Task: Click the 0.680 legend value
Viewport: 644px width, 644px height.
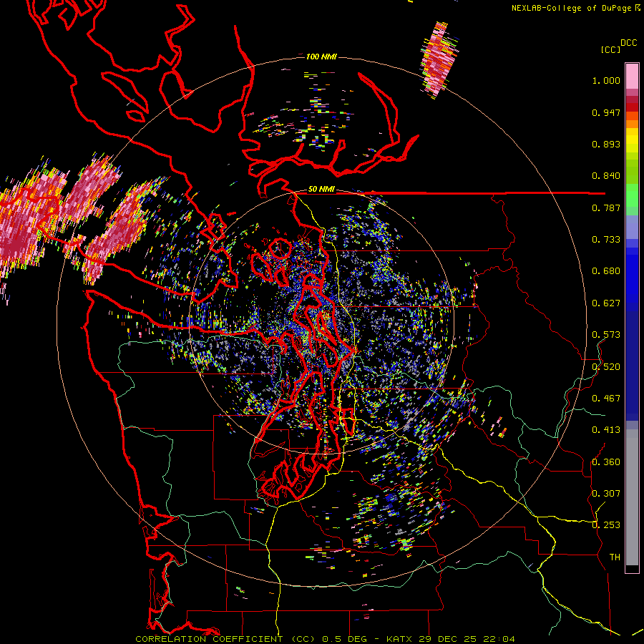Action: [606, 271]
